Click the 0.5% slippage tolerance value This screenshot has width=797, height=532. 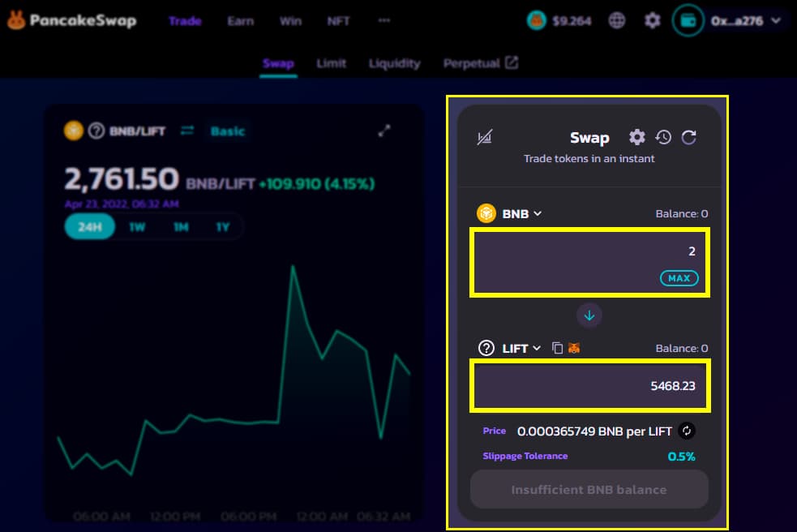tap(681, 457)
